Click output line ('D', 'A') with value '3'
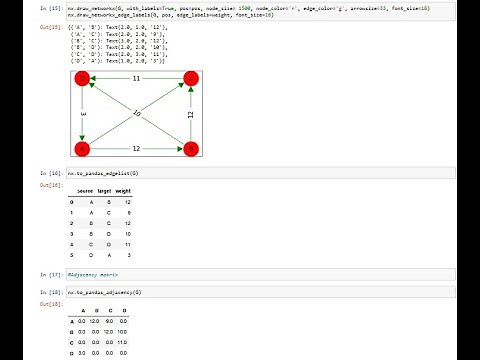This screenshot has height=360, width=480. point(117,61)
